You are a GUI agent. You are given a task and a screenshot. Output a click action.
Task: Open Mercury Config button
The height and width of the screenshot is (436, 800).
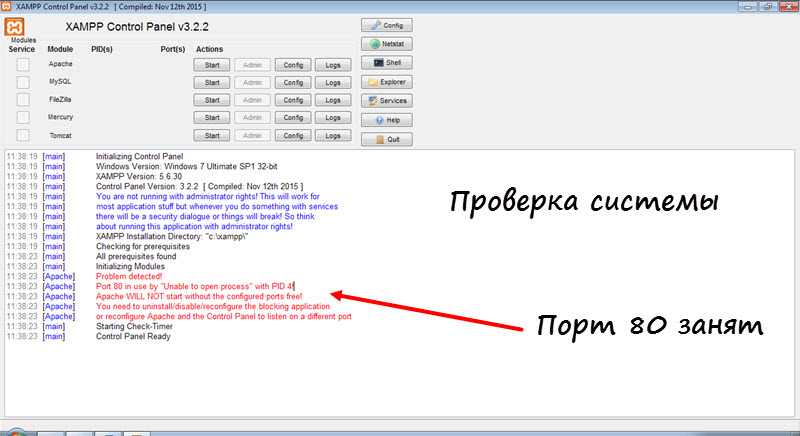pyautogui.click(x=293, y=117)
